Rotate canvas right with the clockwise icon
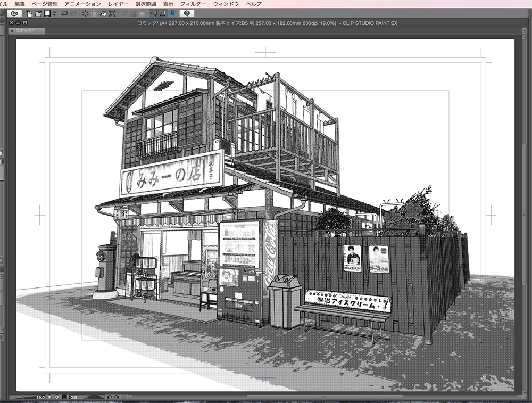 (117, 397)
